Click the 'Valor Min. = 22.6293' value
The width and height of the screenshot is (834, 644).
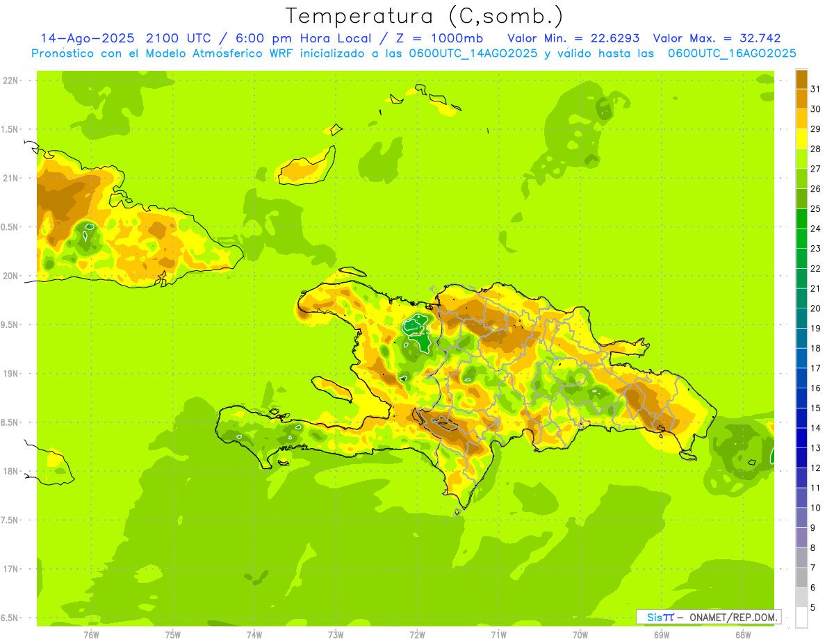click(573, 38)
